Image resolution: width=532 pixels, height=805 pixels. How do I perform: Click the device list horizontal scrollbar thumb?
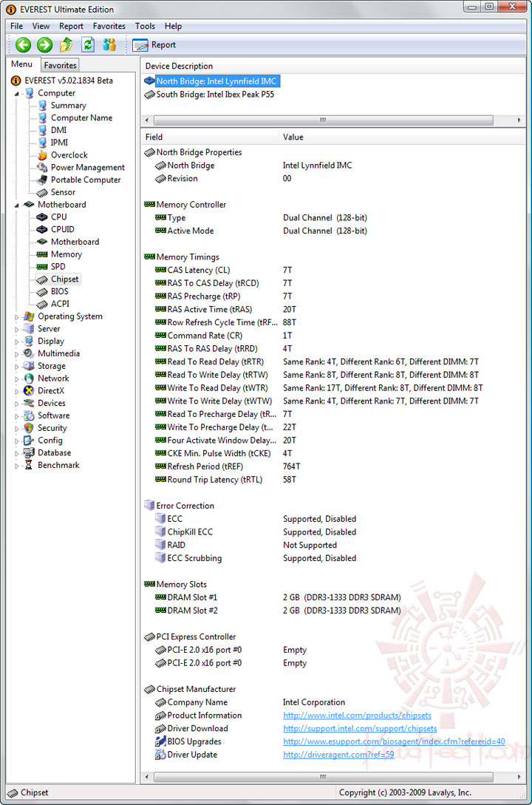tap(323, 120)
